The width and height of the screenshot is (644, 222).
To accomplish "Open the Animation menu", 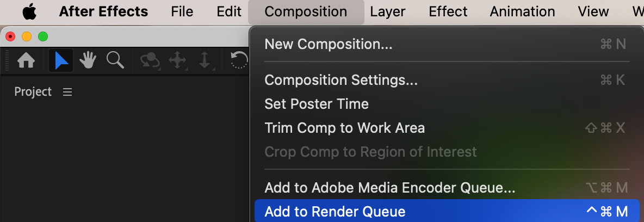I will 522,11.
